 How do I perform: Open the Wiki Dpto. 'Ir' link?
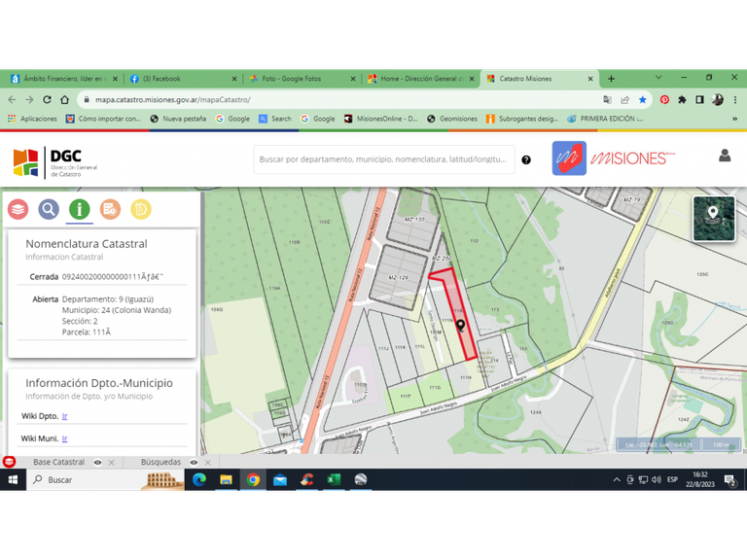coord(65,416)
